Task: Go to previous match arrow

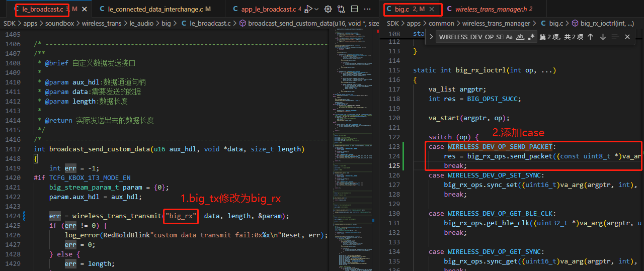Action: (590, 37)
